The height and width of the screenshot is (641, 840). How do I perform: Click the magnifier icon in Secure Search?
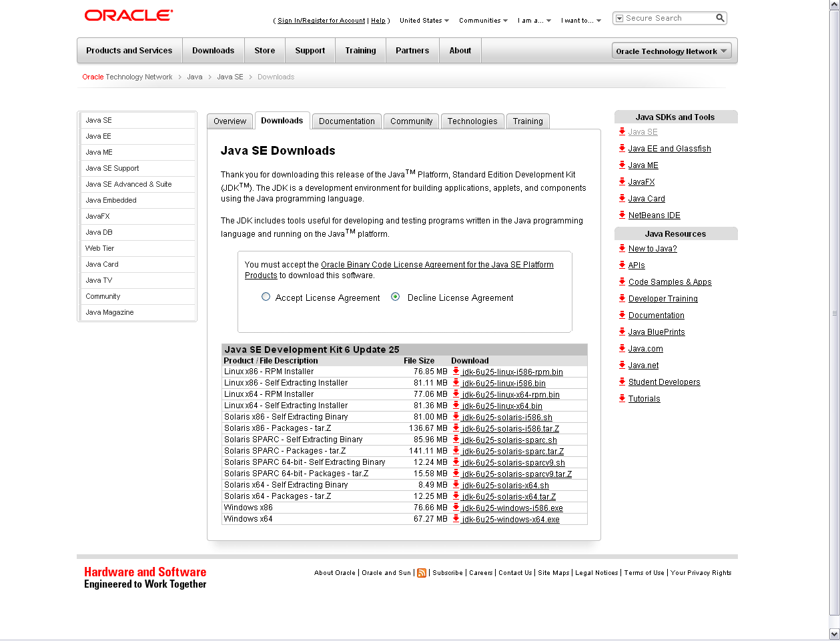[720, 18]
